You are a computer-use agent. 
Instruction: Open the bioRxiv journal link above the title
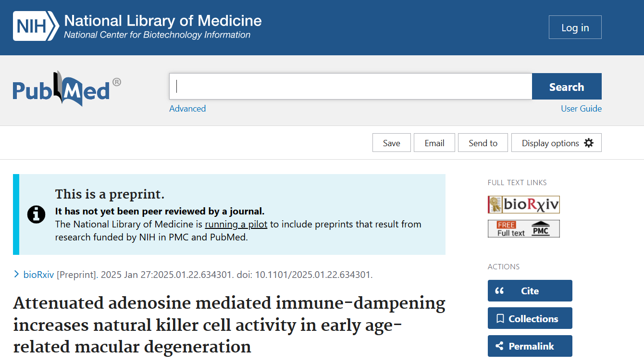click(x=37, y=274)
